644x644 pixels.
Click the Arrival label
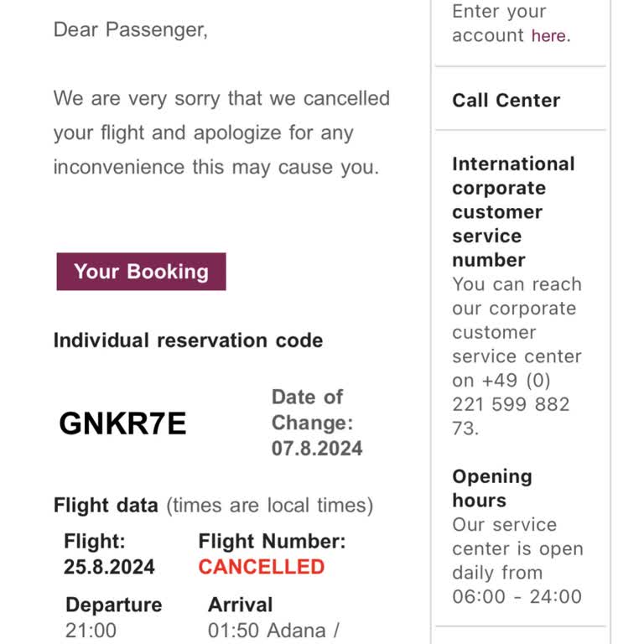pyautogui.click(x=241, y=605)
